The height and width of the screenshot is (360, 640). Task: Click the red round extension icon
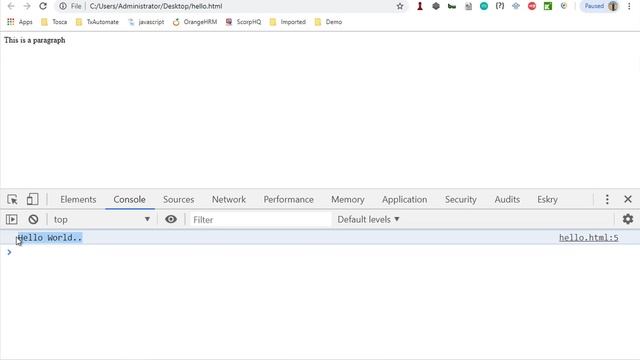532,6
